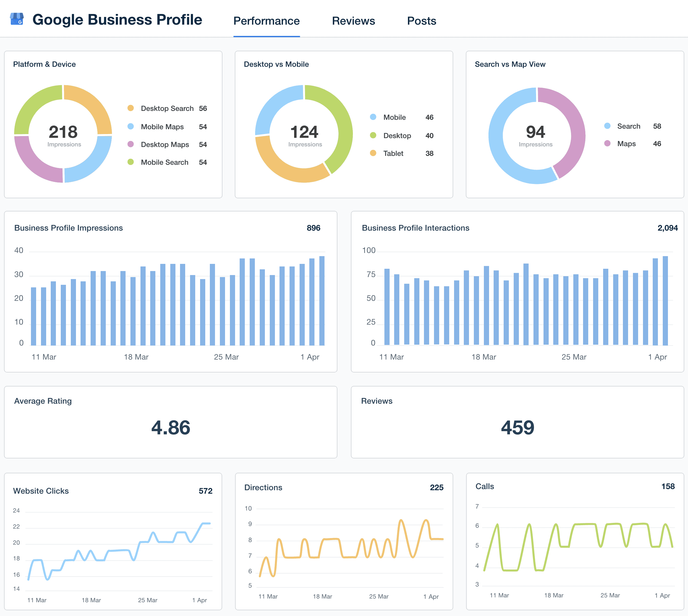Switch to the Reviews tab

[x=353, y=21]
